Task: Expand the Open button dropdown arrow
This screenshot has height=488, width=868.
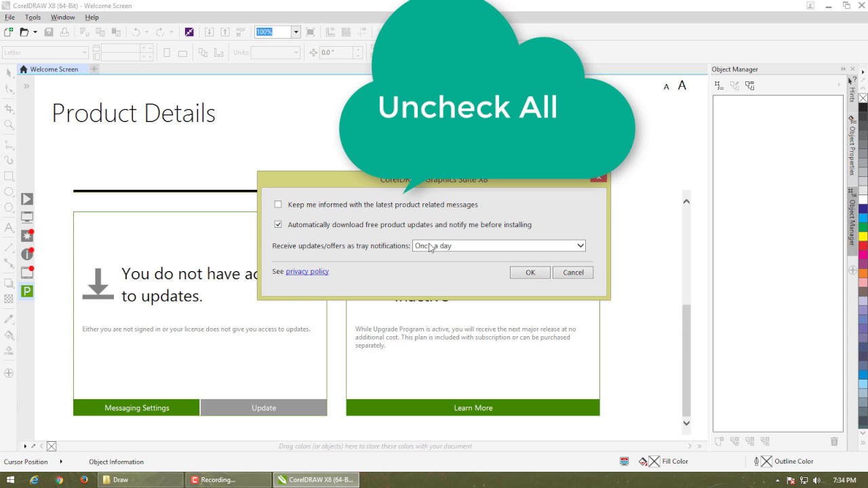Action: point(35,32)
